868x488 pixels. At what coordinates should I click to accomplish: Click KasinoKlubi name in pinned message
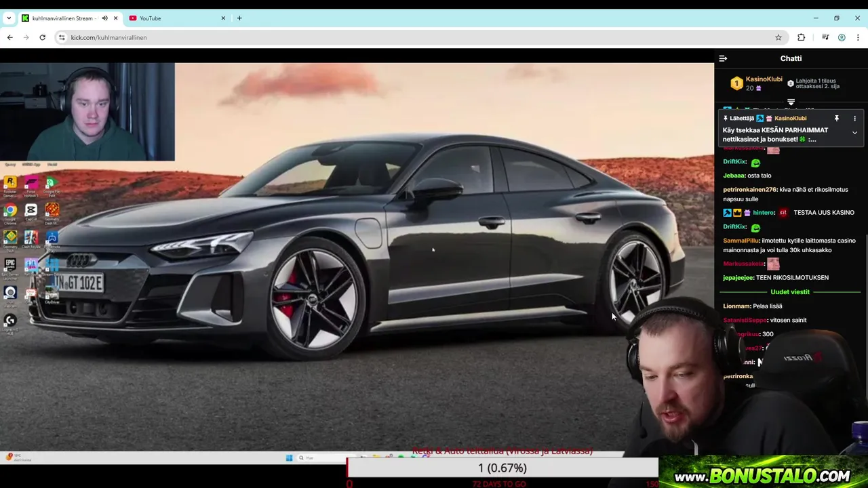pos(790,119)
